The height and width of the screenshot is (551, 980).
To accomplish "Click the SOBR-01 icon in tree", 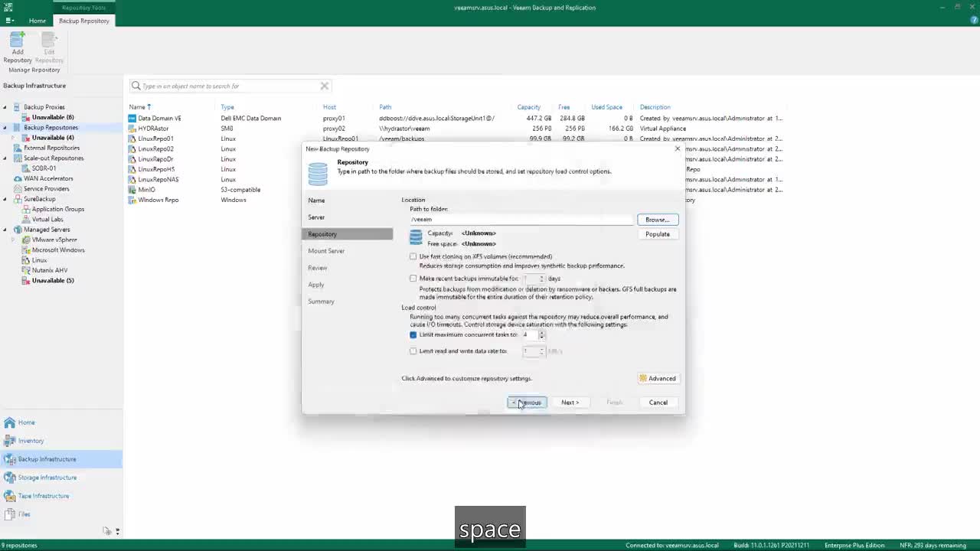I will pyautogui.click(x=25, y=168).
